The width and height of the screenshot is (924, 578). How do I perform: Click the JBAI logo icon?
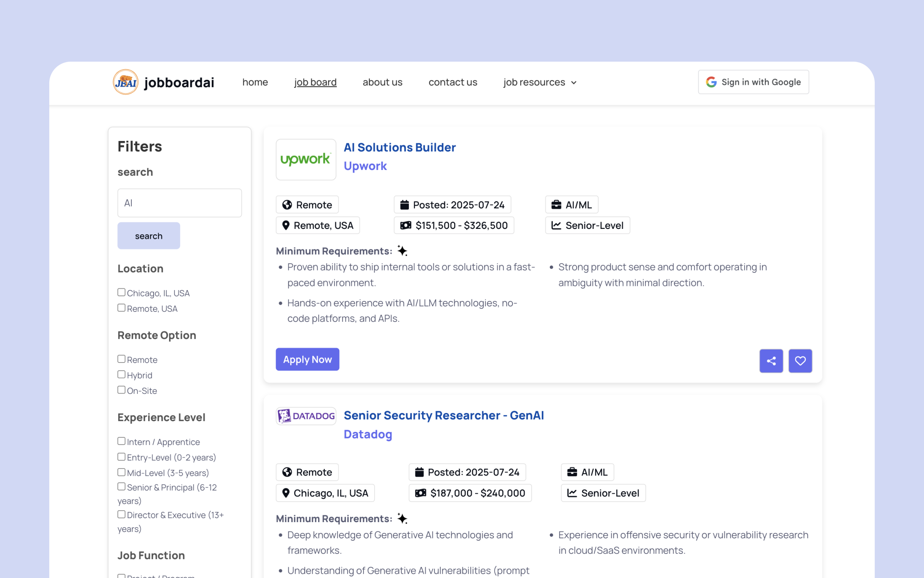[x=126, y=82]
